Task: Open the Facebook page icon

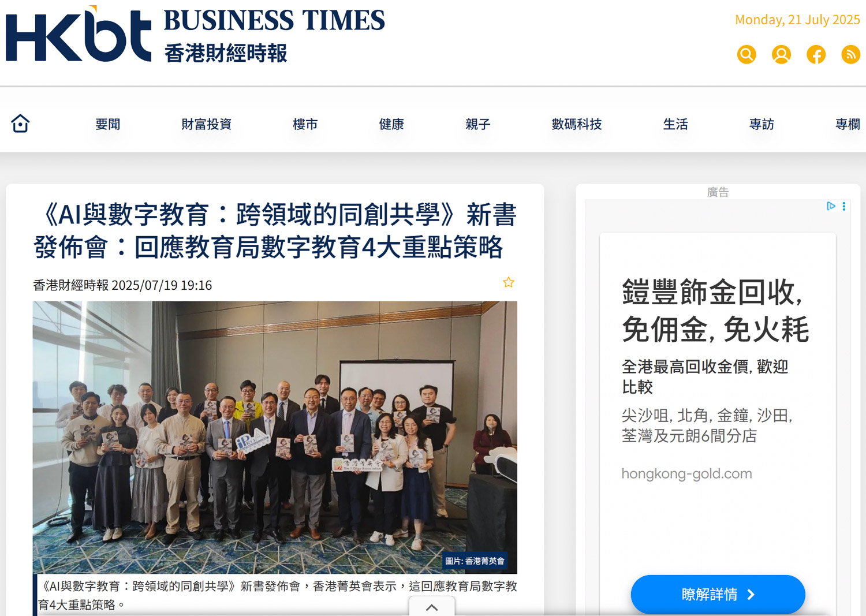Action: (x=816, y=54)
